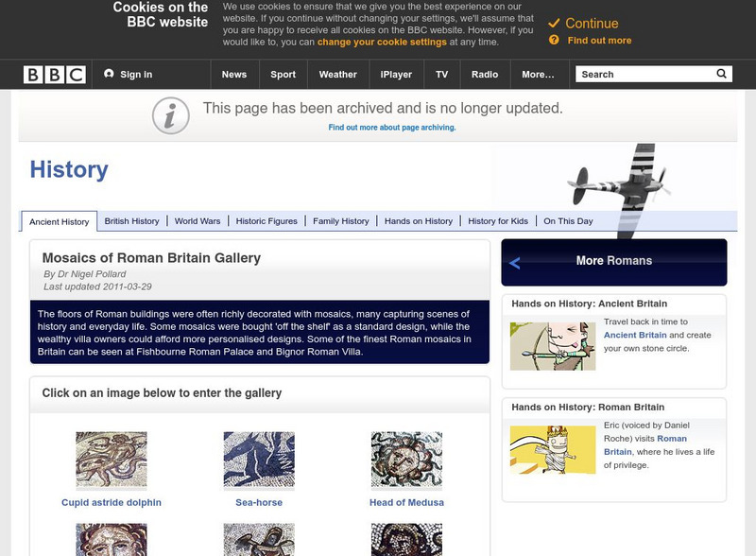Open the Ancient Britain link
Screen dimensions: 756x556
point(635,335)
